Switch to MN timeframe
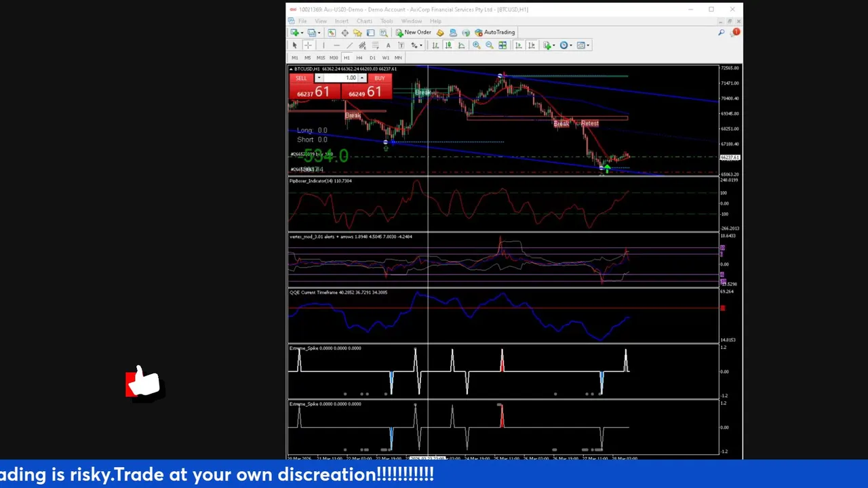 pyautogui.click(x=398, y=58)
